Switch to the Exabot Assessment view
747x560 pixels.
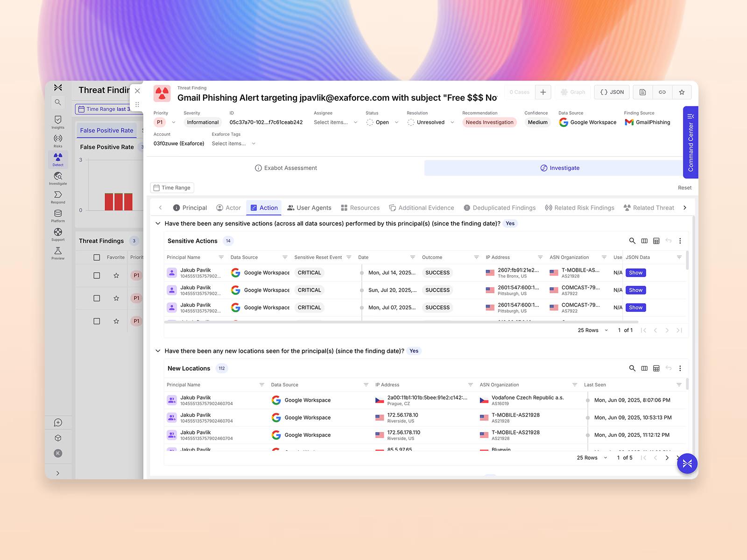pos(286,168)
